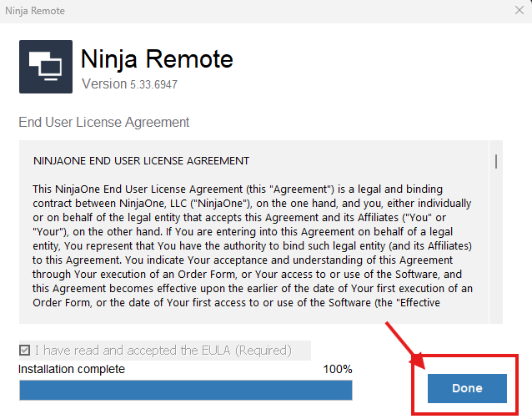Click the 'Installation complete' status text
Screen dimensions: 532x419
(x=72, y=369)
